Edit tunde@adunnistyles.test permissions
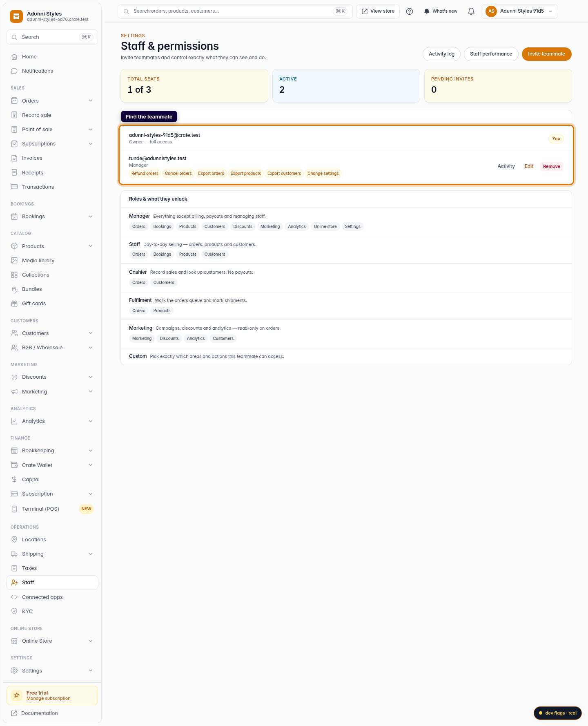This screenshot has width=588, height=726. pos(529,166)
